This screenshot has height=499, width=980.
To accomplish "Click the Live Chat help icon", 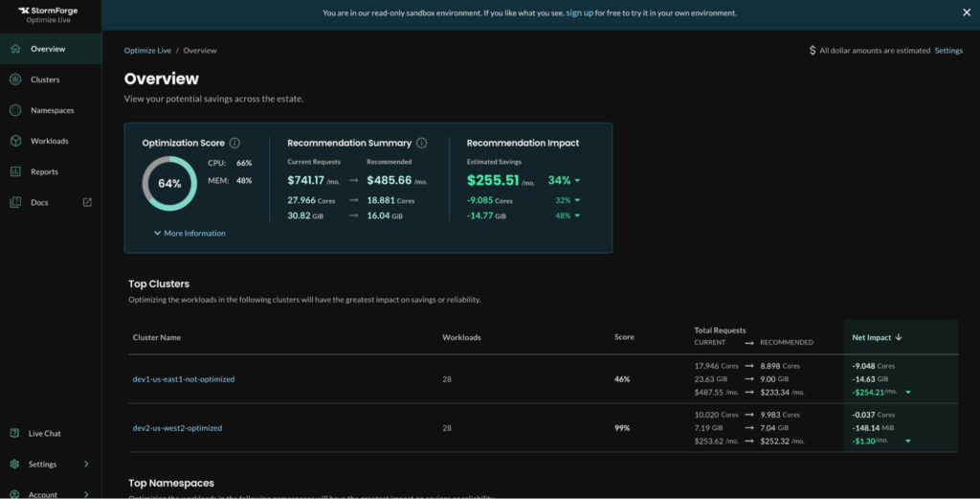I will [14, 433].
